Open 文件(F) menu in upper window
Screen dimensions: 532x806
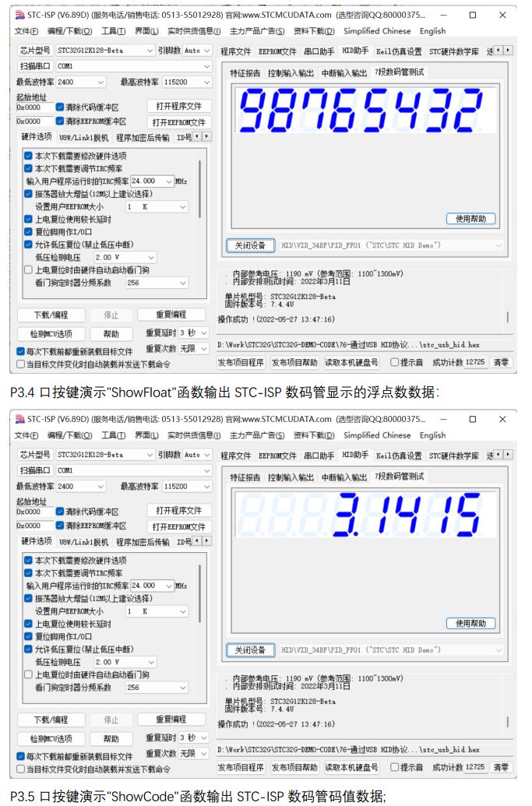(x=26, y=31)
